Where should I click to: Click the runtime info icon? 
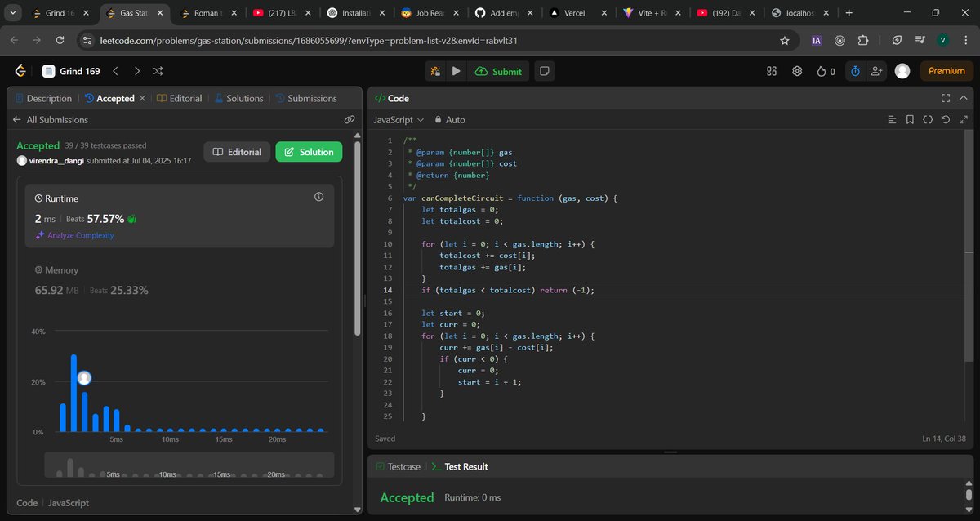click(319, 197)
